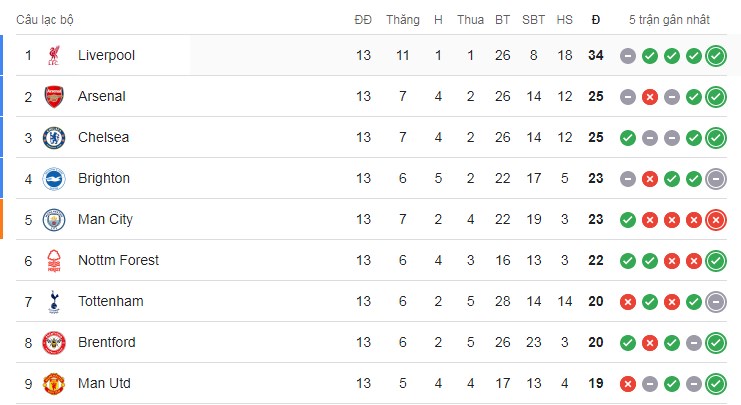Image resolution: width=741 pixels, height=405 pixels.
Task: Click Liverpool's 34 points value
Action: click(x=596, y=56)
